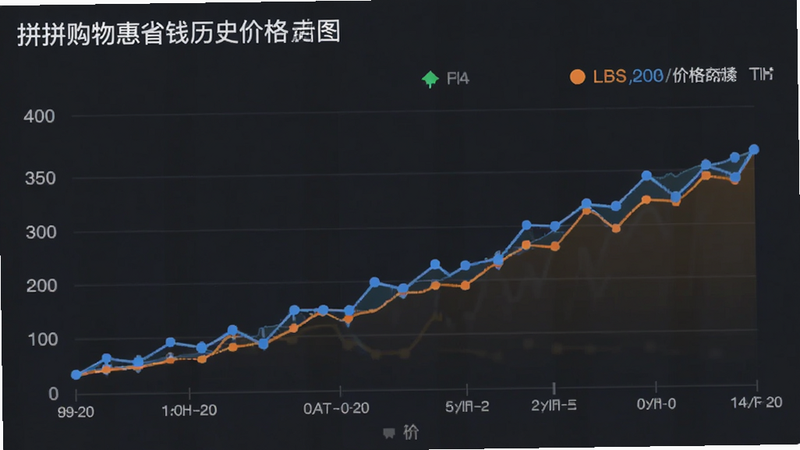Click the 5yIR-2 x-axis label

click(467, 407)
